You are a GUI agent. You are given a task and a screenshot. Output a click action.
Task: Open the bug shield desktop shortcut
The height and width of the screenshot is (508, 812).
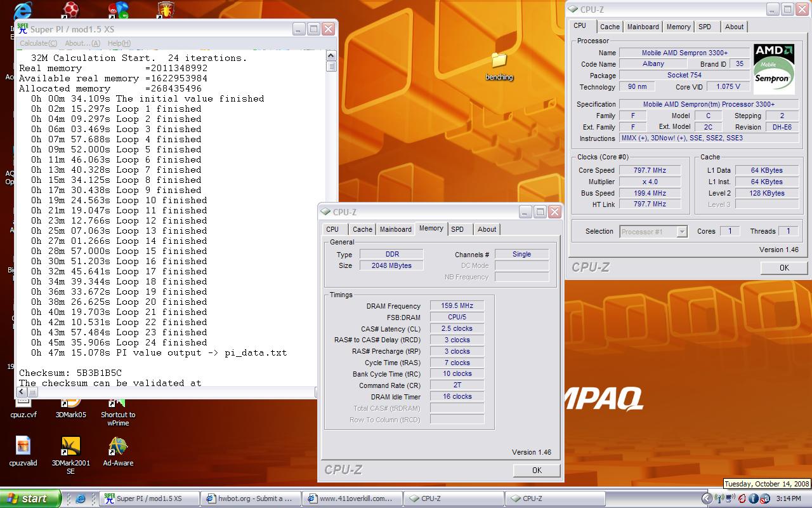coord(166,9)
